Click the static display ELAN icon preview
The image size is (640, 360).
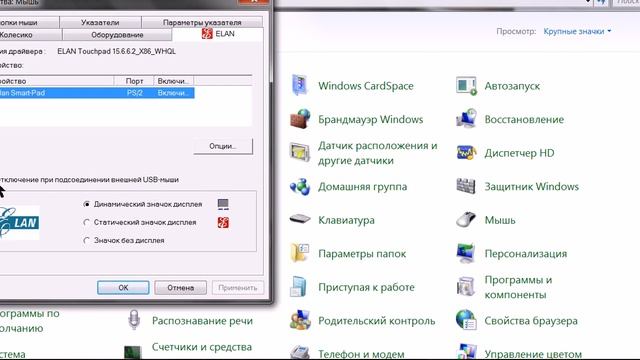[x=223, y=222]
